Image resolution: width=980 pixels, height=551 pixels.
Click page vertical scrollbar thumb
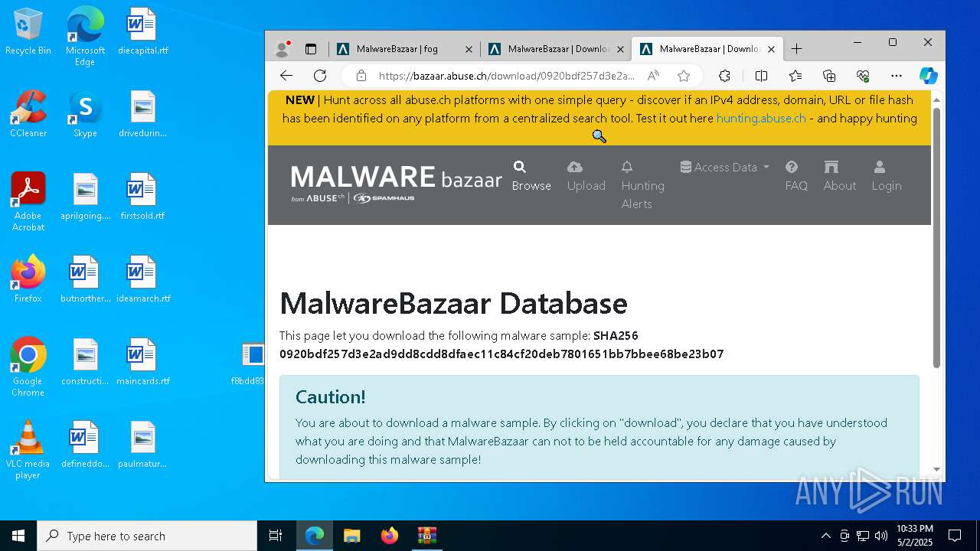936,237
